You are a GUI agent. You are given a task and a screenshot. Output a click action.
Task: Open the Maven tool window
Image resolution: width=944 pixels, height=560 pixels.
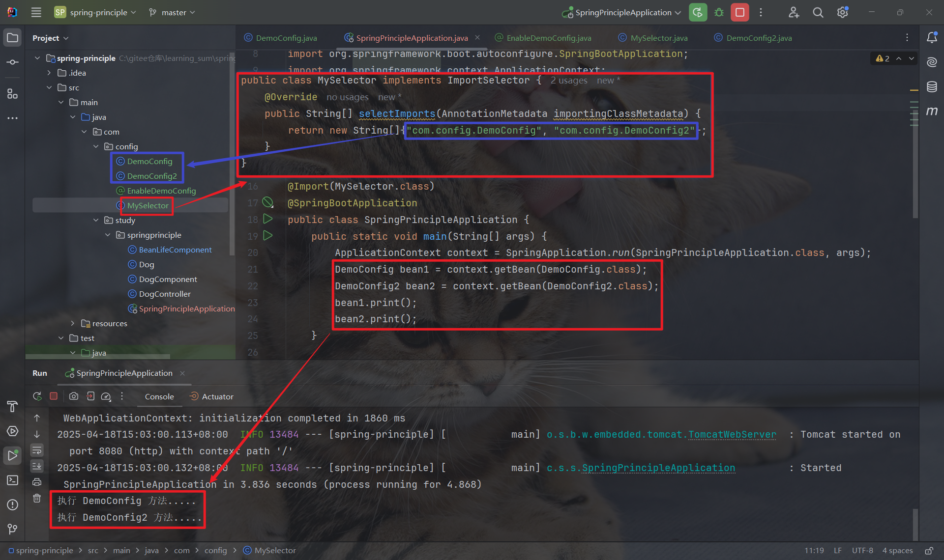click(x=932, y=112)
